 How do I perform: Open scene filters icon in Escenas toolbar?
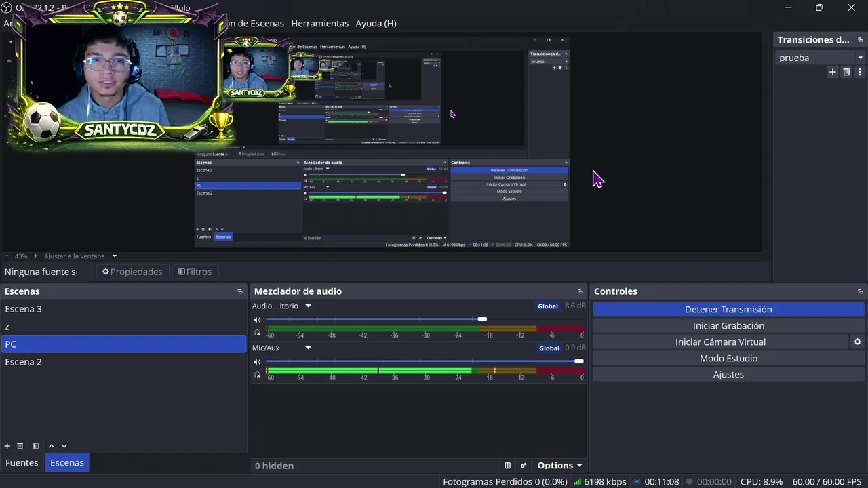pos(35,446)
